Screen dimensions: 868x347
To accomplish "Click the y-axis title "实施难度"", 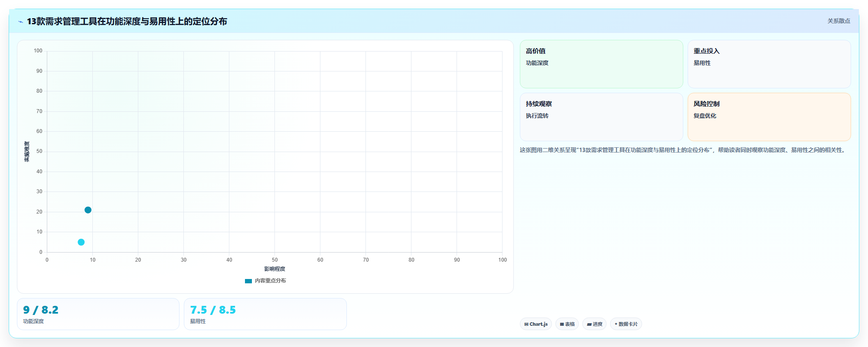I will (x=27, y=152).
